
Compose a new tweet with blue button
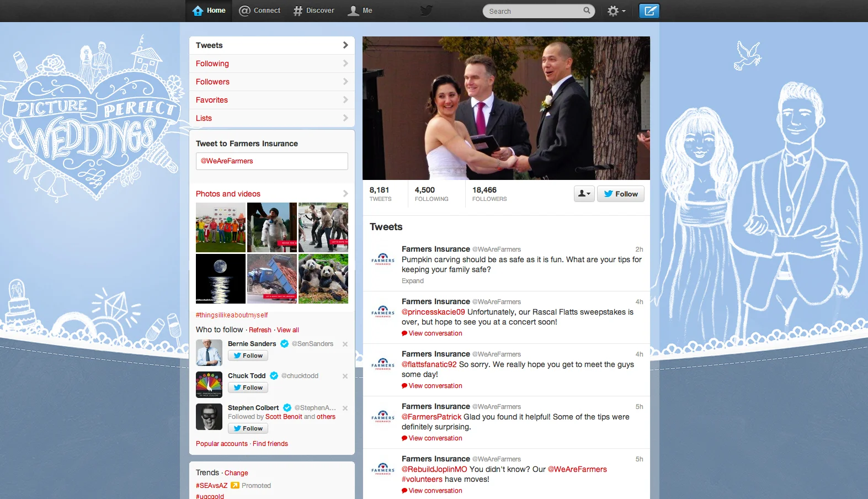(x=649, y=10)
